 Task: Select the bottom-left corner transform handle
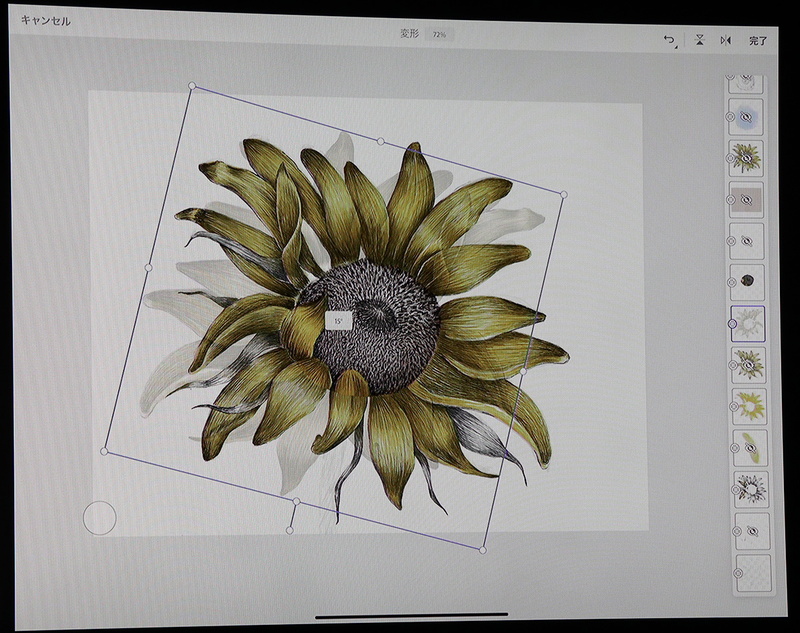(104, 451)
